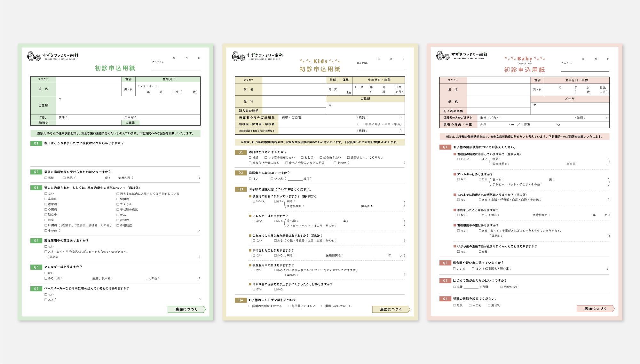Check 当院 under Q2 on the green form
640x364 pixels.
pos(46,178)
